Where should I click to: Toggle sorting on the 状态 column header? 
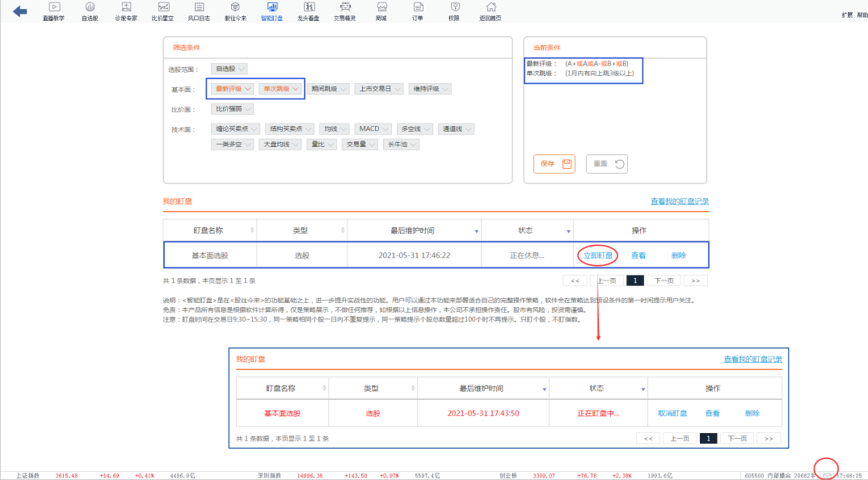(526, 229)
